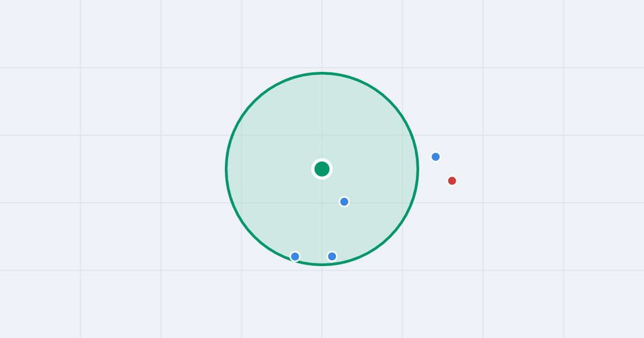The image size is (644, 338).
Task: Click the shaded area inside the circle above the center marker
Action: point(322,118)
